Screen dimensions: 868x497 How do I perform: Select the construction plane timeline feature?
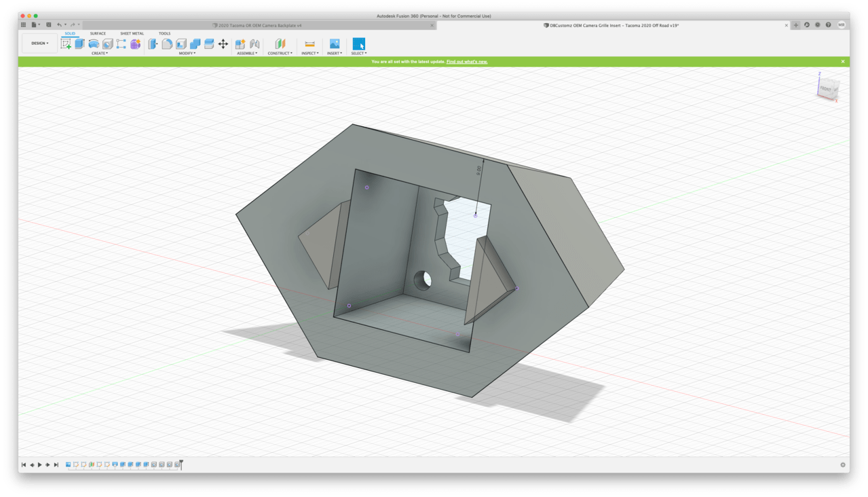coord(92,465)
